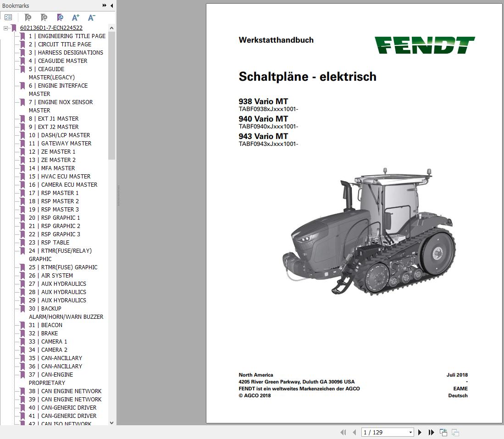Screen dimensions: 504x439
Task: Go to first page icon
Action: pos(343,432)
